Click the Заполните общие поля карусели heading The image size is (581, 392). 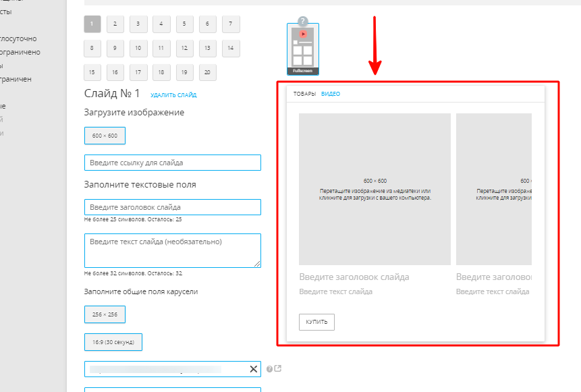tap(141, 291)
